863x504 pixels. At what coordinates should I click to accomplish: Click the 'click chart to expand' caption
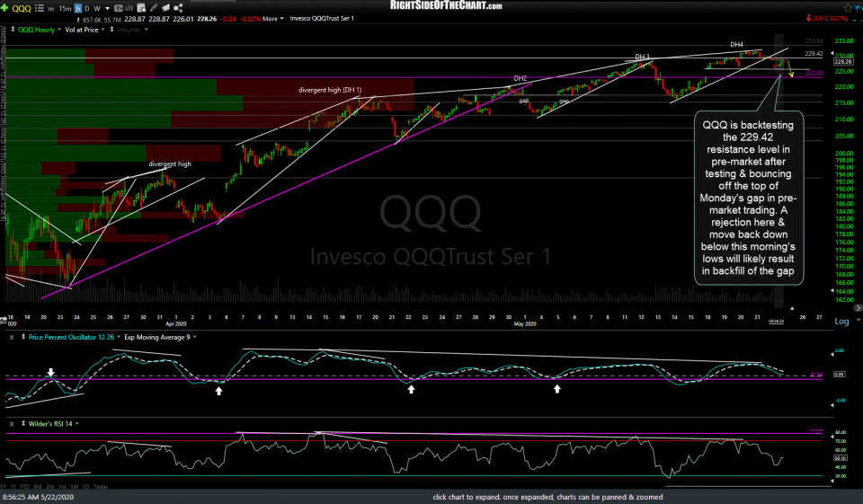point(547,497)
